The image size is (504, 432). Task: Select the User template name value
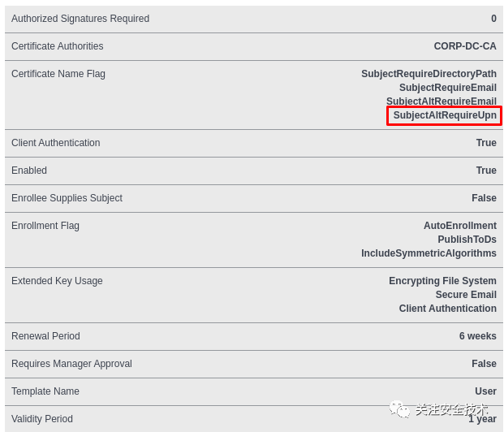[x=485, y=391]
